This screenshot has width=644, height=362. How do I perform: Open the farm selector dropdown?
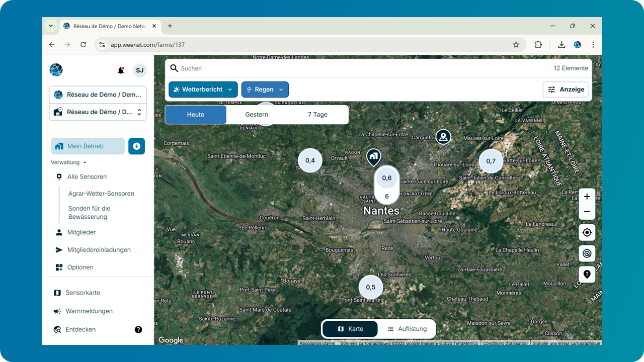98,112
